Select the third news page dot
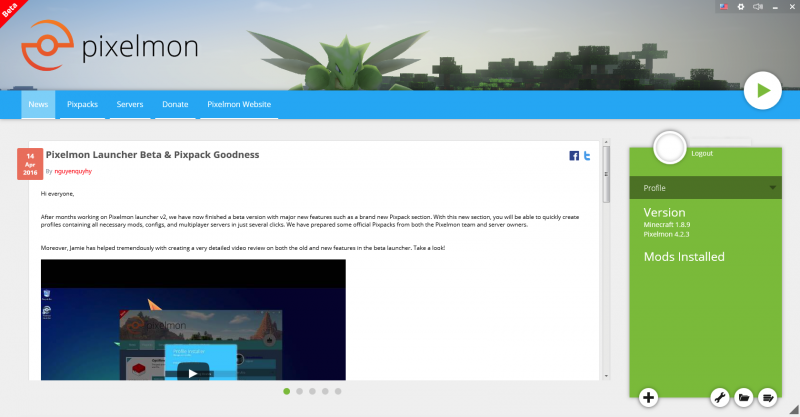The width and height of the screenshot is (800, 417). tap(312, 391)
